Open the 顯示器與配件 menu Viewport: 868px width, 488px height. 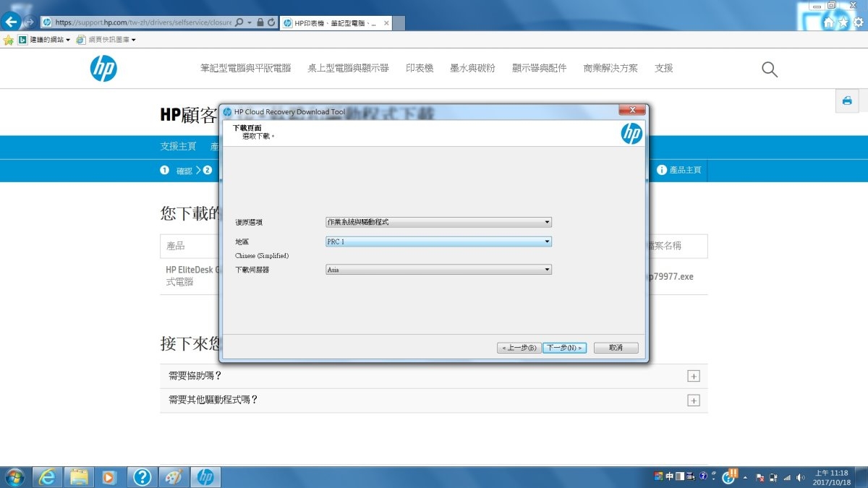pos(539,68)
